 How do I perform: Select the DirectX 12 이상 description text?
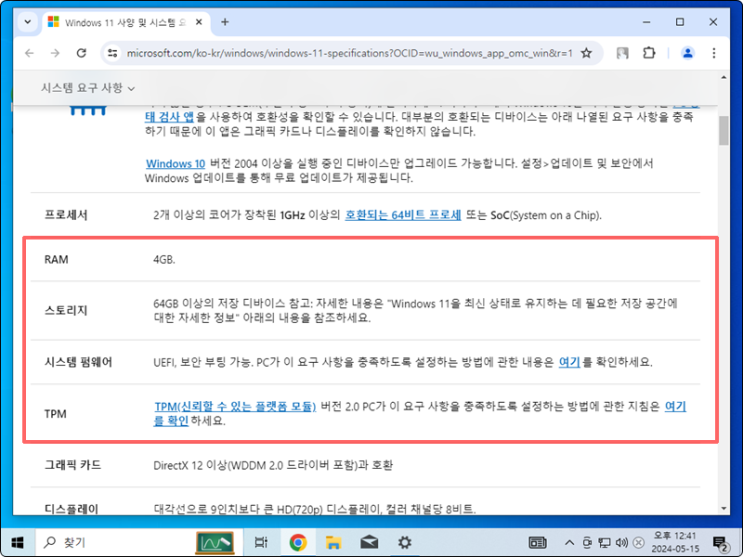(273, 466)
